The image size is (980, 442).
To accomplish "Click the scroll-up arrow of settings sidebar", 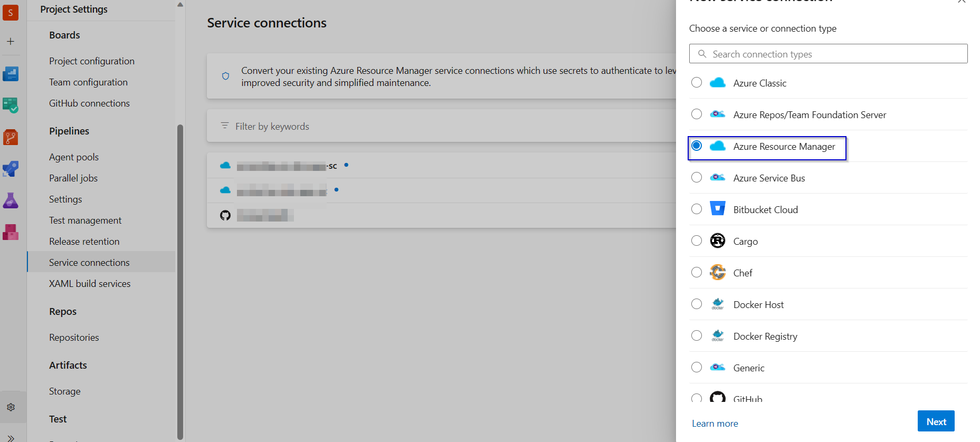I will [x=180, y=5].
